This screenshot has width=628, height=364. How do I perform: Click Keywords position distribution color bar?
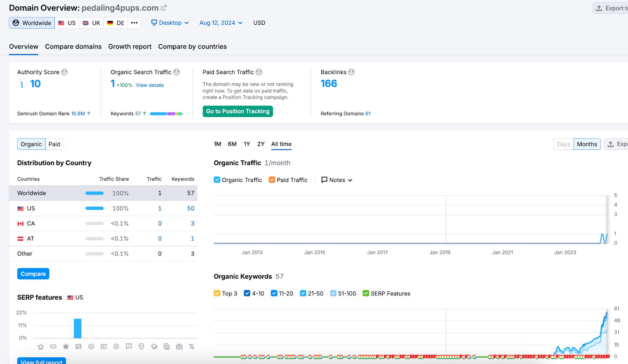(166, 114)
